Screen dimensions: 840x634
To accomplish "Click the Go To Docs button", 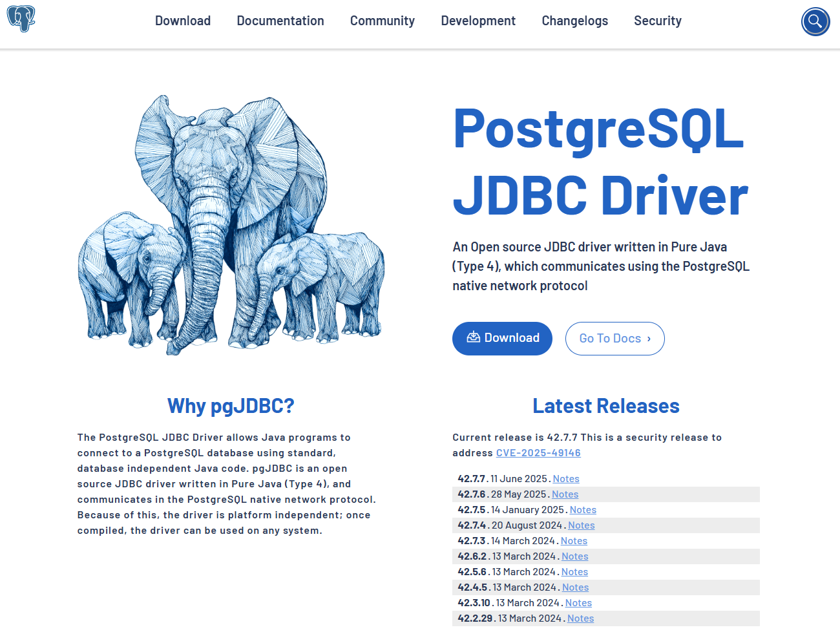I will (x=615, y=339).
